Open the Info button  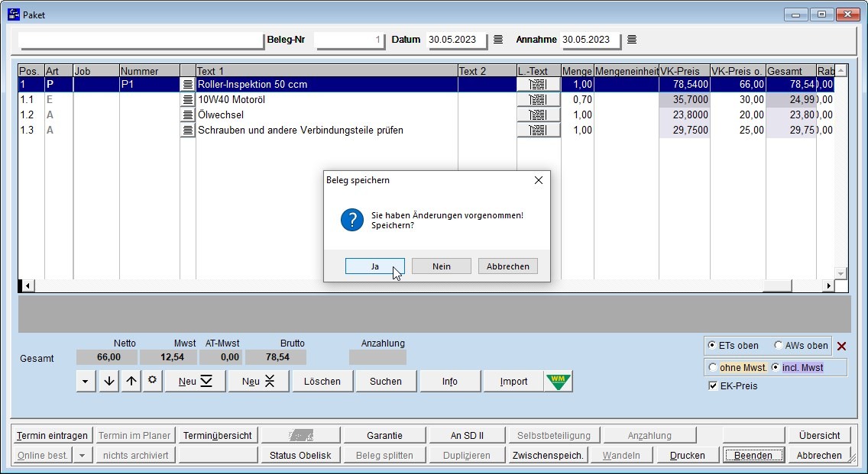click(x=450, y=381)
